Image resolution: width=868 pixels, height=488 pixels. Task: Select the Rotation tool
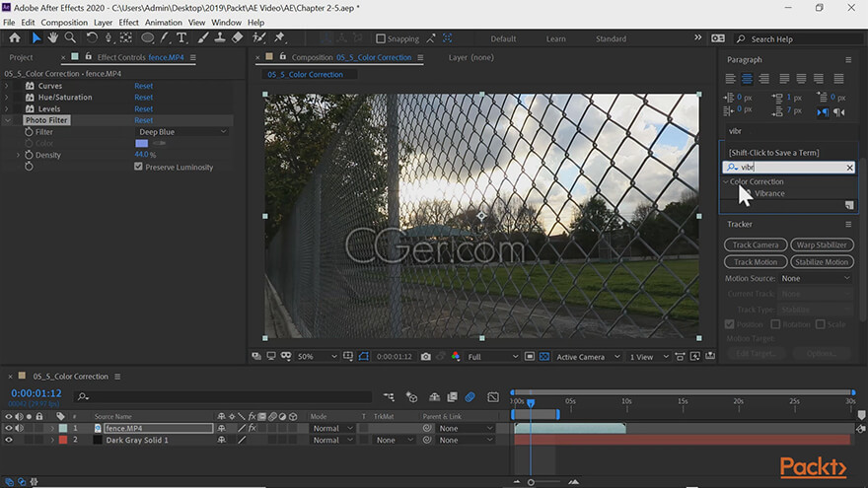(92, 38)
